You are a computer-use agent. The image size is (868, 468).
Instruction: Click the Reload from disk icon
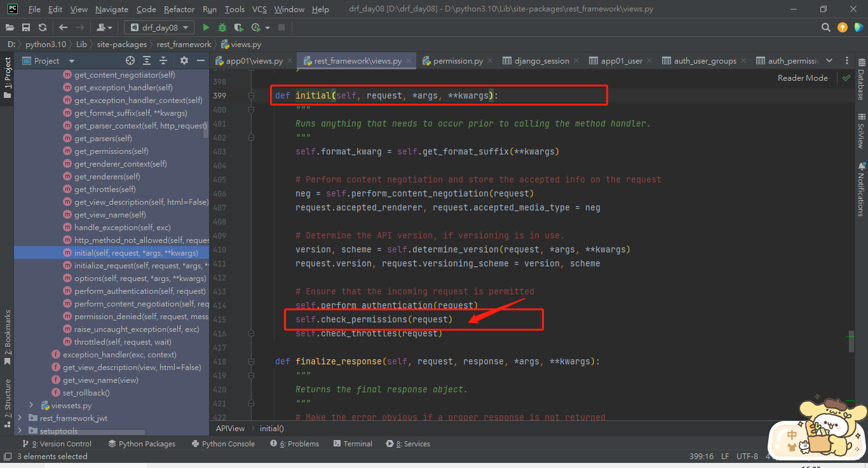point(42,27)
